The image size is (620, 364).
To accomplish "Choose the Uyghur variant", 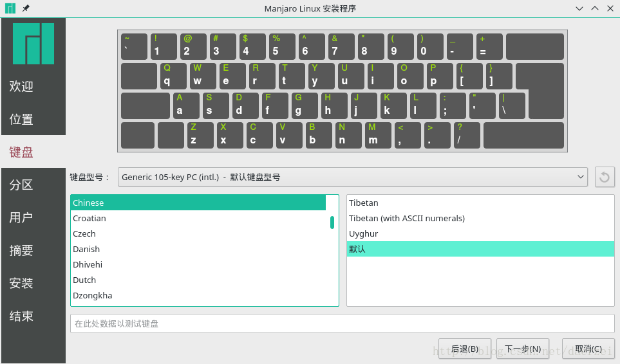I will pos(480,233).
